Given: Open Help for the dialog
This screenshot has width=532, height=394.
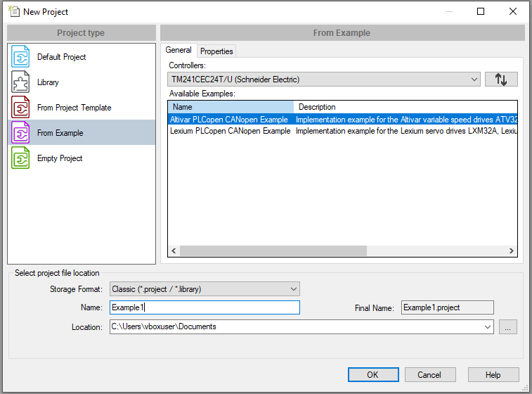Looking at the screenshot, I should 493,375.
